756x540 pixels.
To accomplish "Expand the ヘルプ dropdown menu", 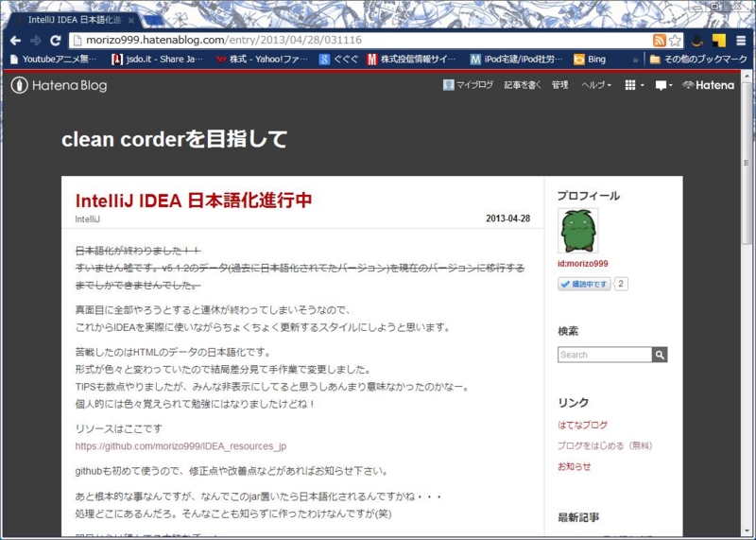I will point(596,85).
